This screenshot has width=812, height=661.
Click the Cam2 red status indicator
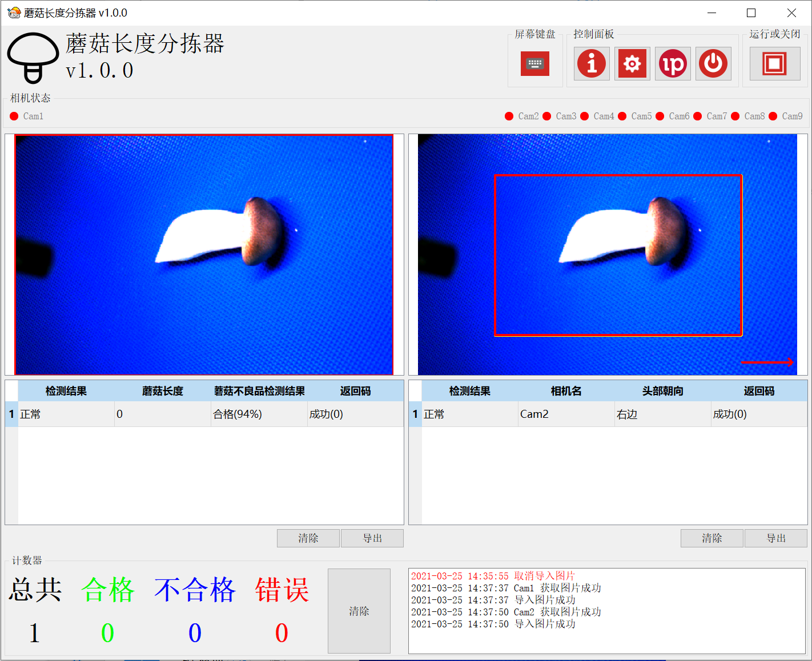tap(509, 116)
